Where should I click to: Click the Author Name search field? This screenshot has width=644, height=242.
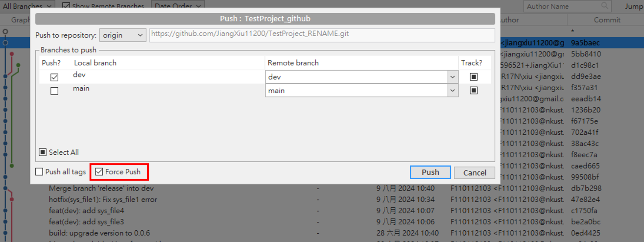(x=567, y=6)
